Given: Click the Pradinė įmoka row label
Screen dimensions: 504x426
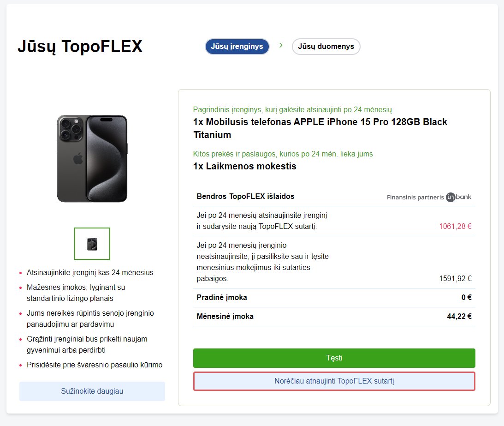Looking at the screenshot, I should click(x=222, y=298).
